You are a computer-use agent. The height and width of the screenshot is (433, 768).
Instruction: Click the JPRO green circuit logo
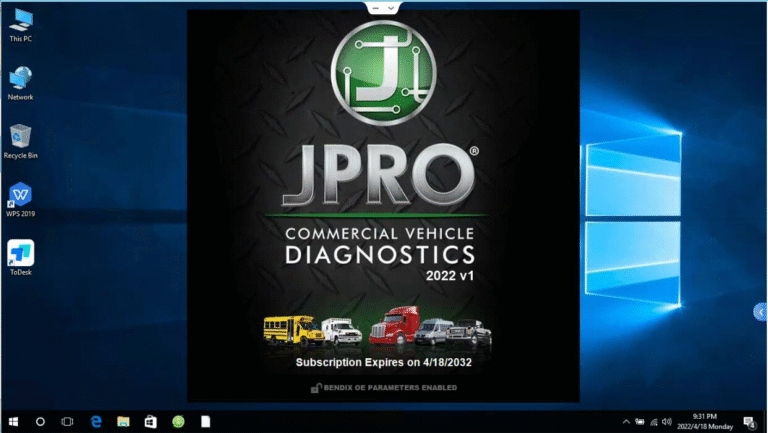[x=384, y=73]
